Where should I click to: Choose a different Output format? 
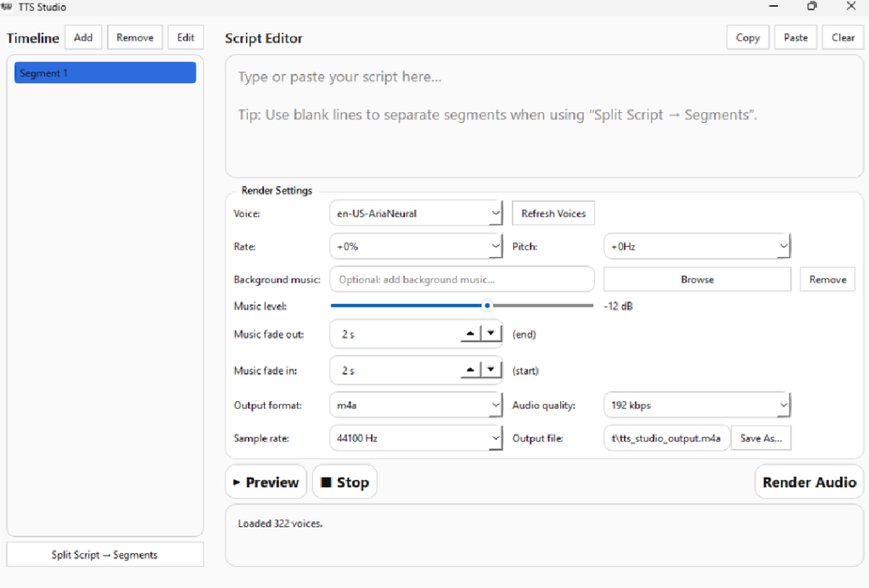click(x=496, y=406)
